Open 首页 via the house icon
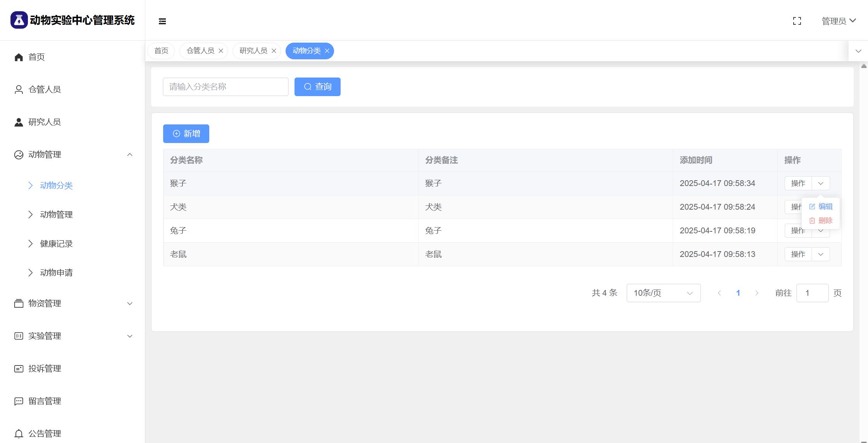The height and width of the screenshot is (443, 868). tap(19, 57)
